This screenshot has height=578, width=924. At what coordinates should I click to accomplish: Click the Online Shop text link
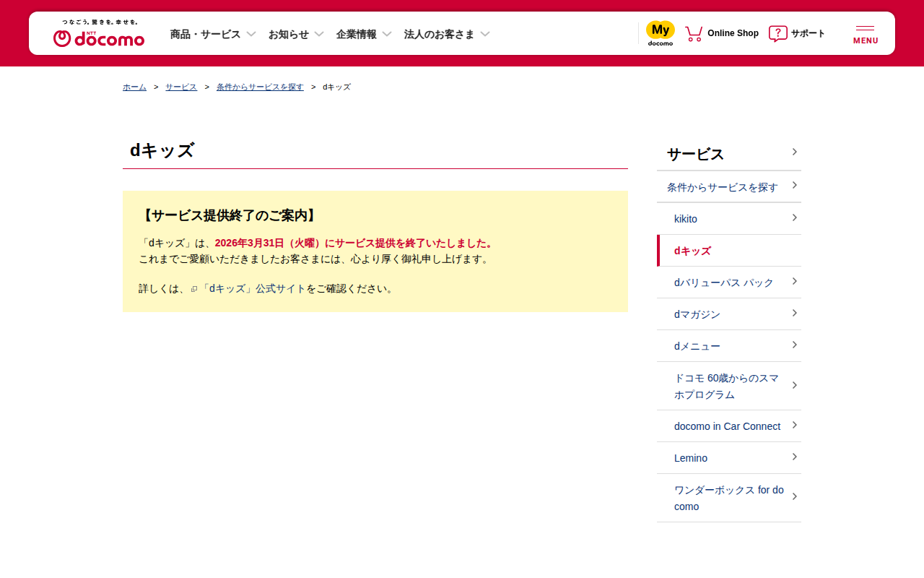733,33
